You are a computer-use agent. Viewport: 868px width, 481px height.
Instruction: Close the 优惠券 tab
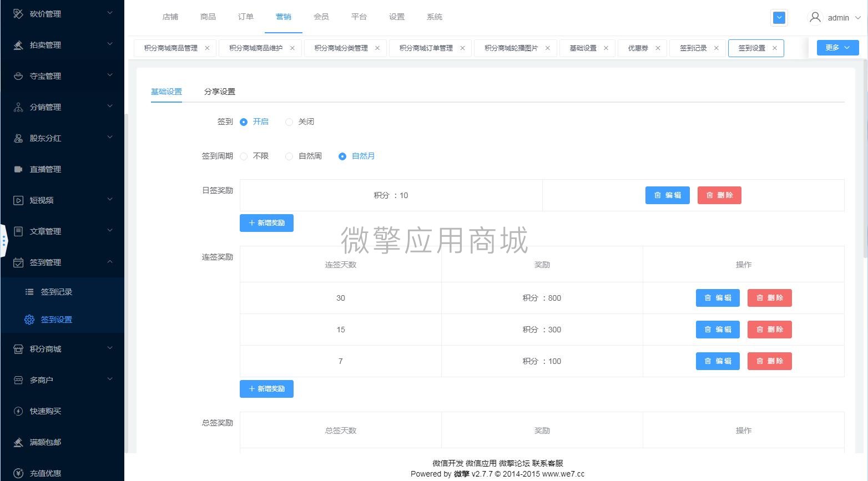point(658,48)
